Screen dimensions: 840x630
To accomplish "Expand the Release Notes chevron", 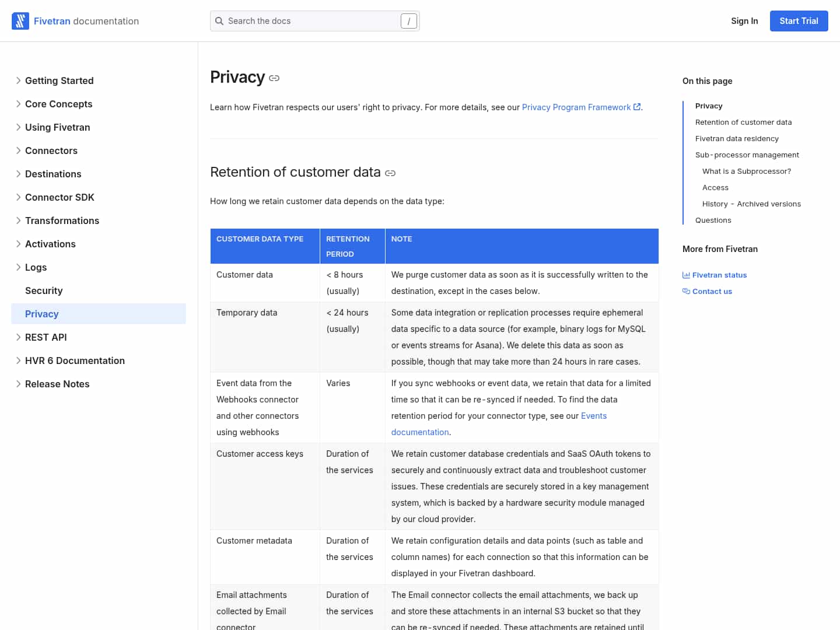I will (x=19, y=384).
